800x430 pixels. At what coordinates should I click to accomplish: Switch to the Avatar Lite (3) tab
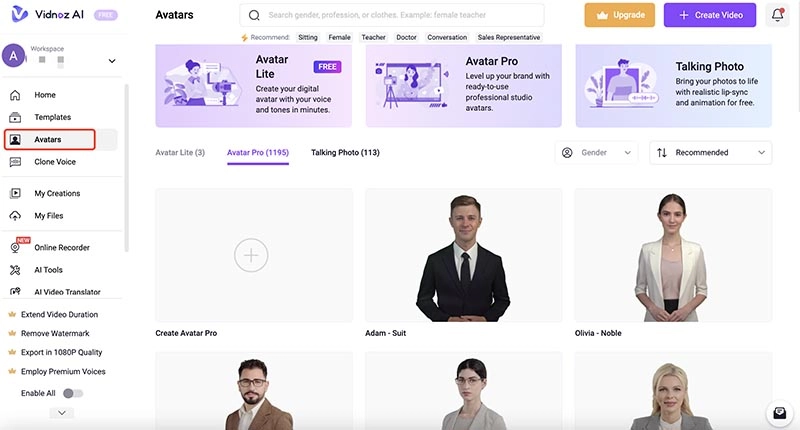click(x=180, y=153)
